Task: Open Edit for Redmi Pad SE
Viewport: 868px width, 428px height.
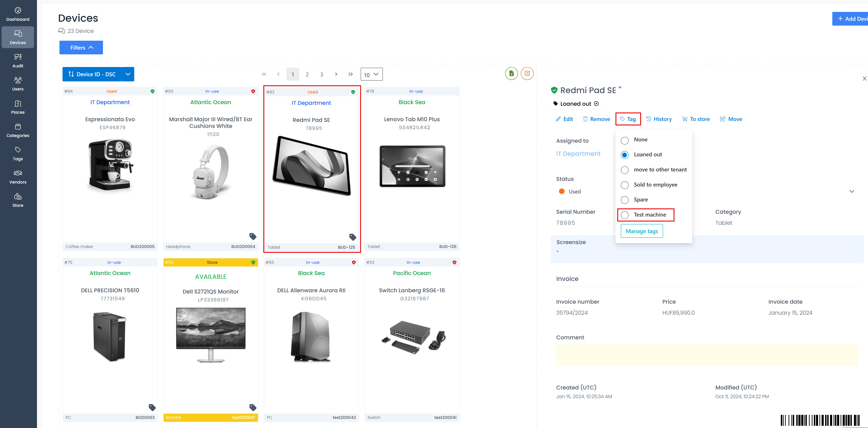Action: [x=564, y=119]
